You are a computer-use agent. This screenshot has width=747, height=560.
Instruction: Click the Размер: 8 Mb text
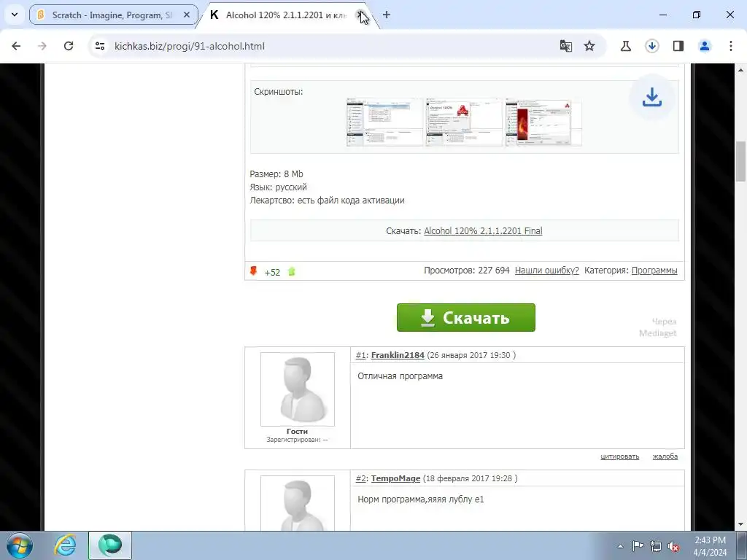coord(276,174)
